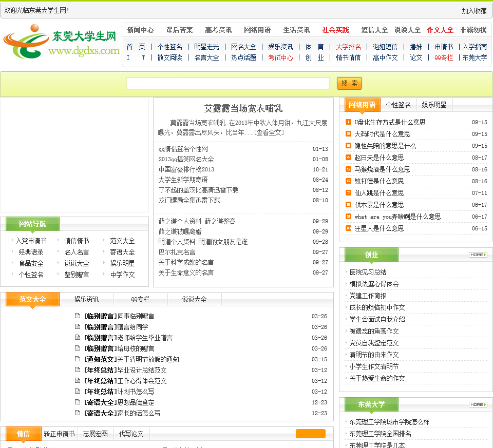The width and height of the screenshot is (493, 448).
Task: Open QQ专栏 red sub-navigation link
Action: [x=444, y=57]
